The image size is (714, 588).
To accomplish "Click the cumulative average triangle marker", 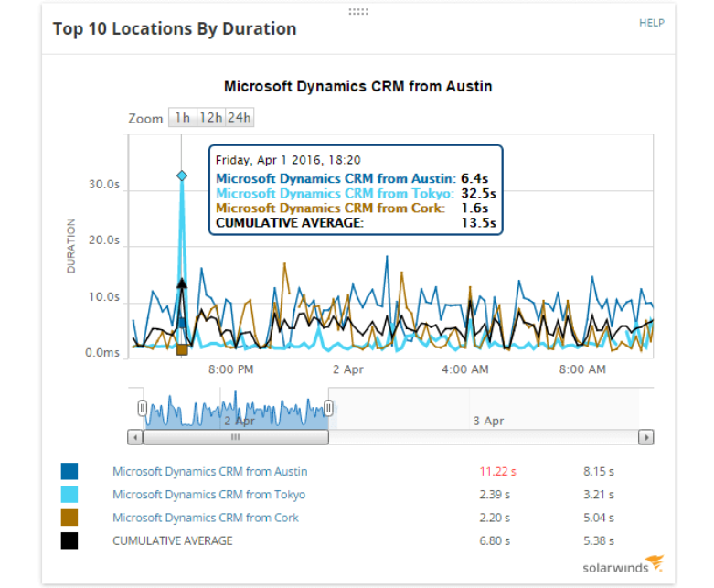I will [x=182, y=283].
